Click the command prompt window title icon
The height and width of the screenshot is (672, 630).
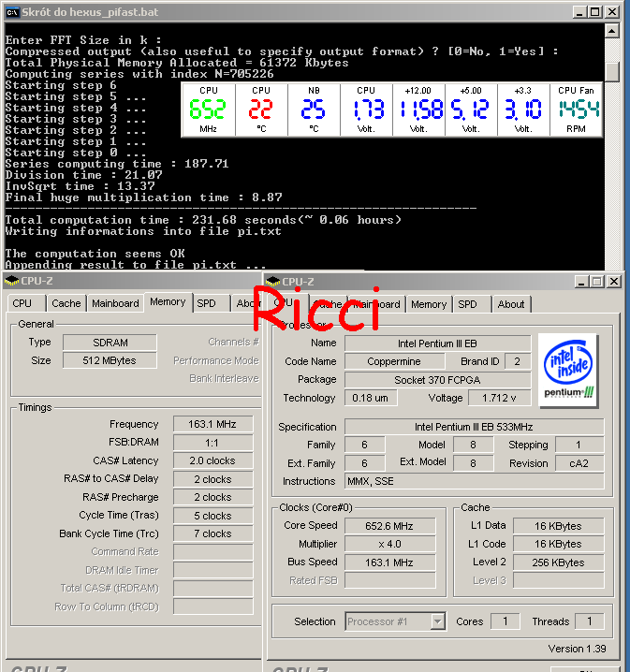(x=12, y=12)
